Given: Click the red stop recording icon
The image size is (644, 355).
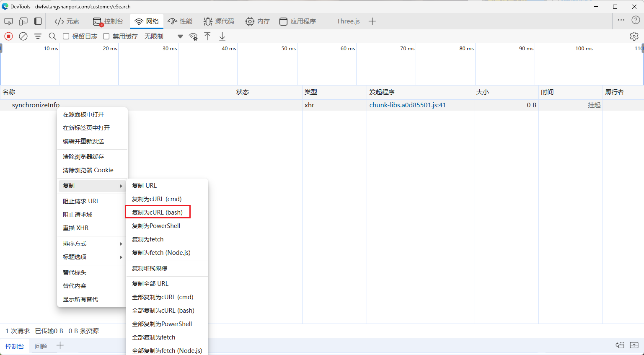Looking at the screenshot, I should click(9, 36).
